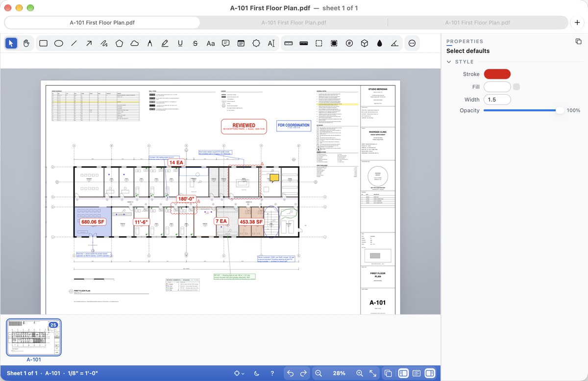Click the 453.38 SF area label
Viewport: 588px width, 381px height.
[251, 222]
